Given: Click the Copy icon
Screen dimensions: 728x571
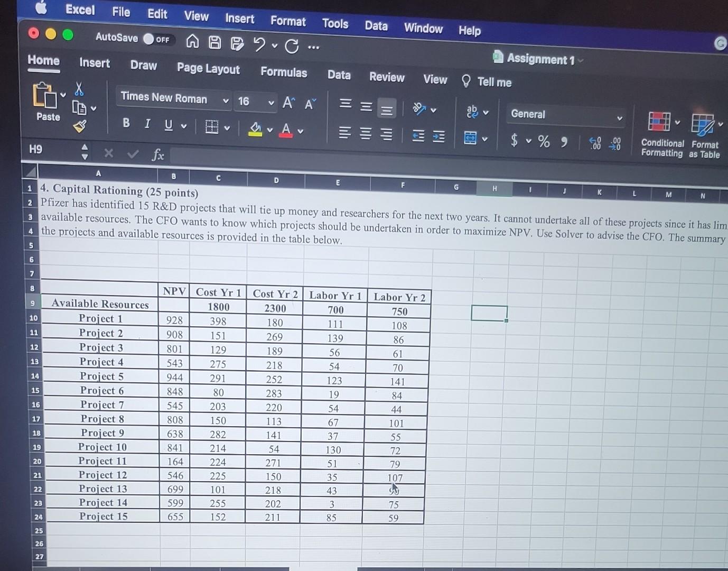Looking at the screenshot, I should pos(79,108).
